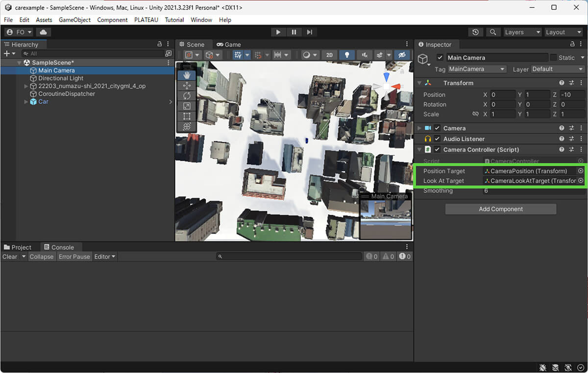Viewport: 588px width, 373px height.
Task: Select the Move tool in Scene toolbar
Action: tap(187, 85)
